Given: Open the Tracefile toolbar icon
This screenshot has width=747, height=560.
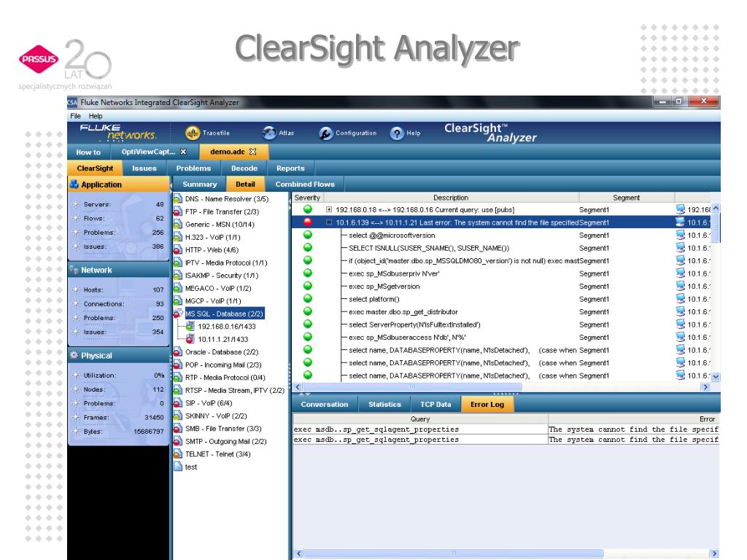Looking at the screenshot, I should (x=193, y=134).
